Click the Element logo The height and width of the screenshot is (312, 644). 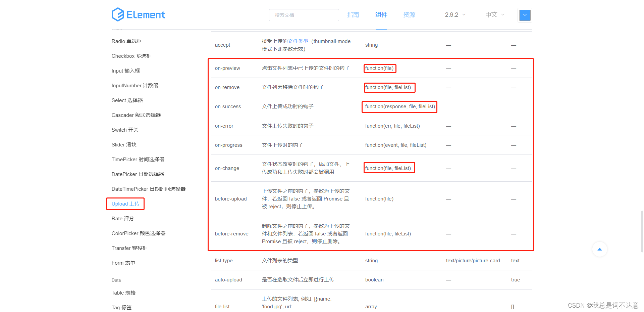(x=138, y=14)
